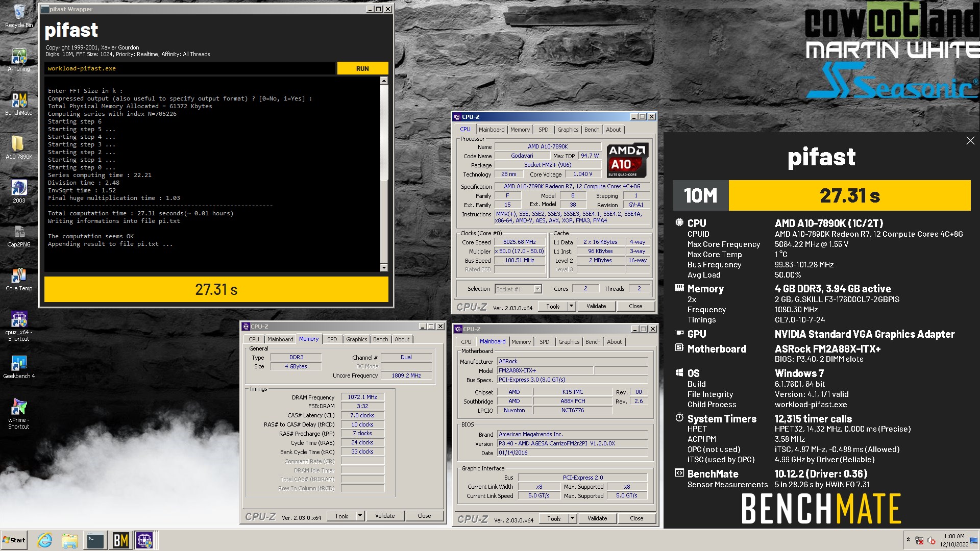Click the CPU section icon in BenchMate
The image size is (980, 551).
click(679, 222)
